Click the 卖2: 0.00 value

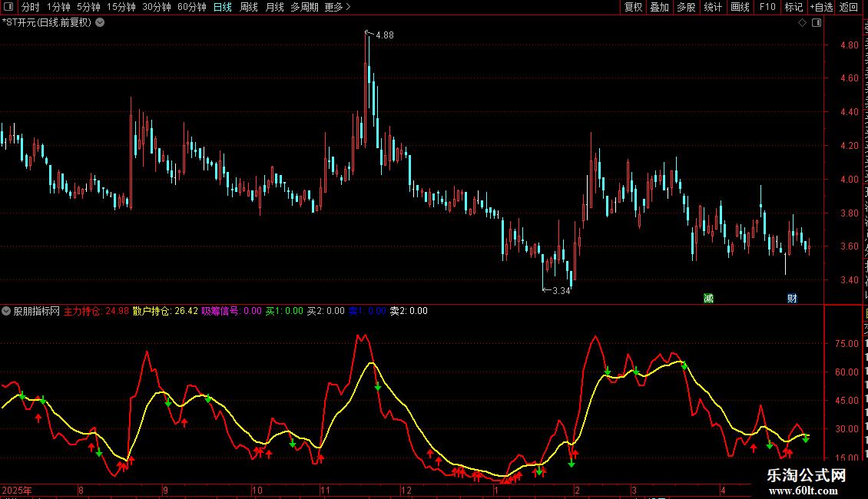click(409, 311)
